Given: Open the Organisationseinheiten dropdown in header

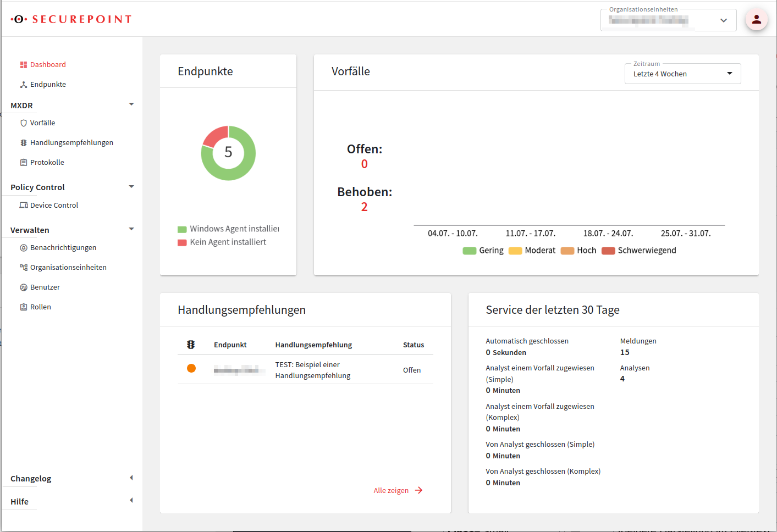Looking at the screenshot, I should [669, 20].
